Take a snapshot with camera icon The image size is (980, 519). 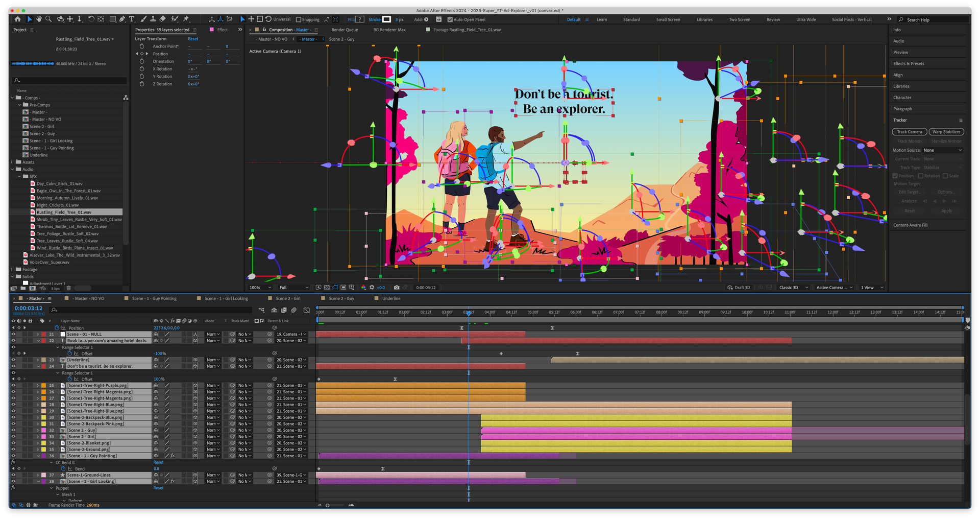[397, 288]
